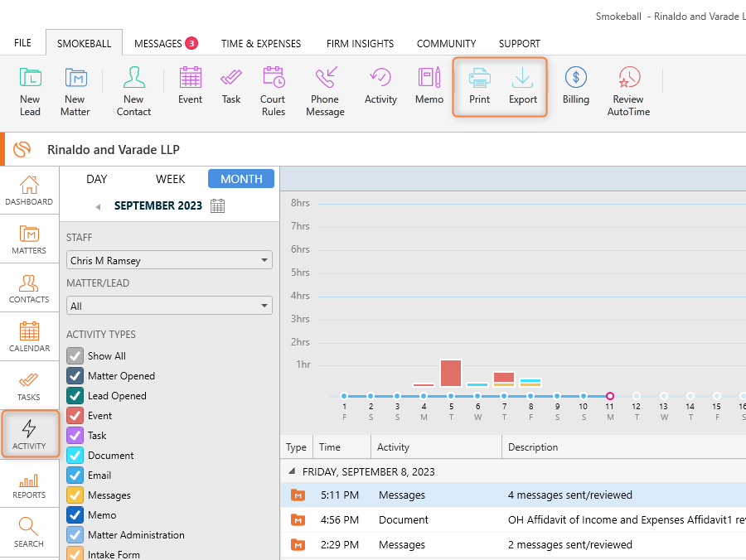746x560 pixels.
Task: Toggle the Email activity type
Action: click(x=75, y=476)
